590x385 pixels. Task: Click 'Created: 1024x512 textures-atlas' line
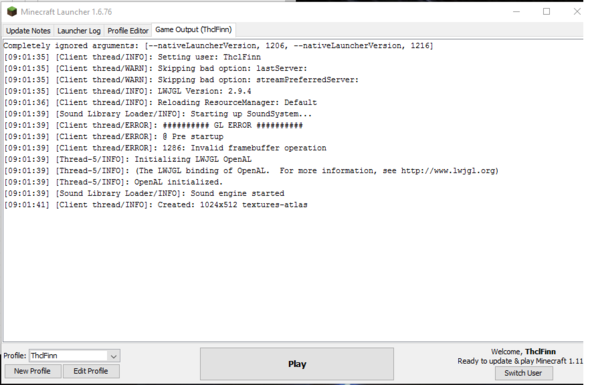pos(155,205)
